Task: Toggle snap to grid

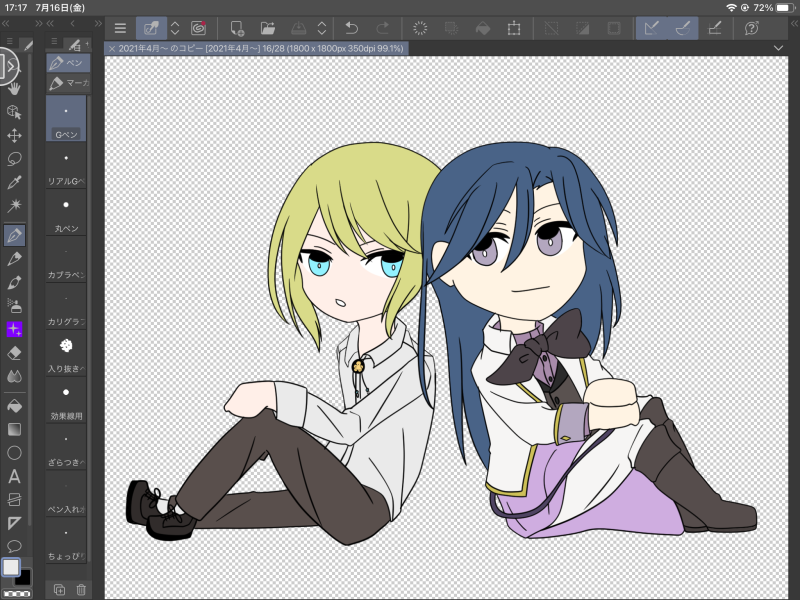Action: tap(715, 28)
